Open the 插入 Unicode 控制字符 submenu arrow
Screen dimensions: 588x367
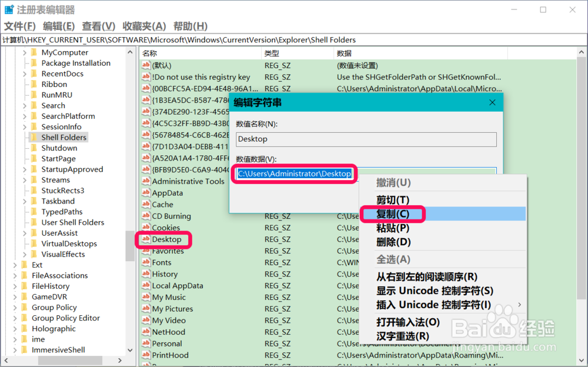pos(519,305)
